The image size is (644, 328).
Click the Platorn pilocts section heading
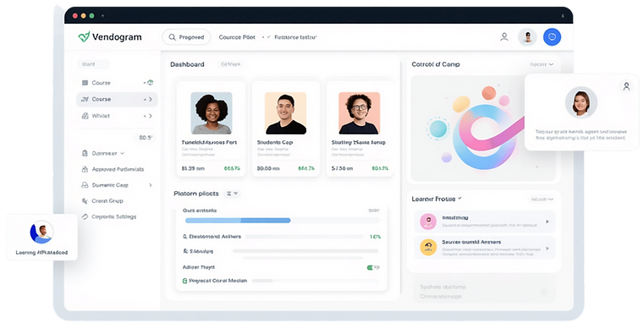click(x=196, y=194)
